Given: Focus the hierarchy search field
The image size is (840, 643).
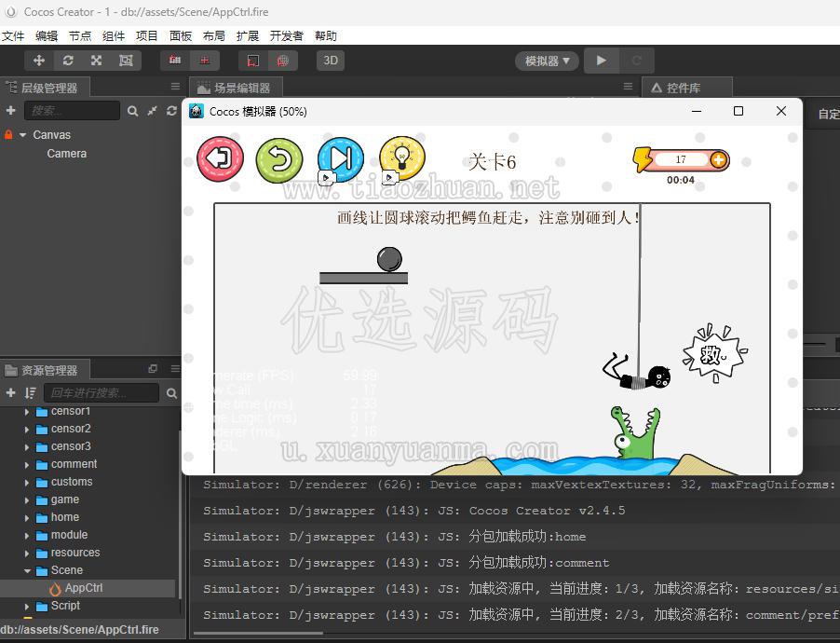Looking at the screenshot, I should click(x=72, y=111).
